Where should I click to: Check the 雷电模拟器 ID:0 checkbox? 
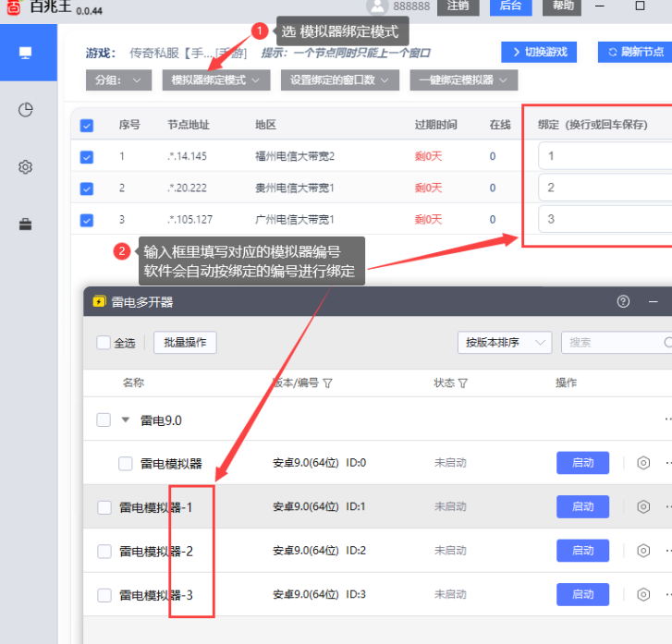pos(125,464)
